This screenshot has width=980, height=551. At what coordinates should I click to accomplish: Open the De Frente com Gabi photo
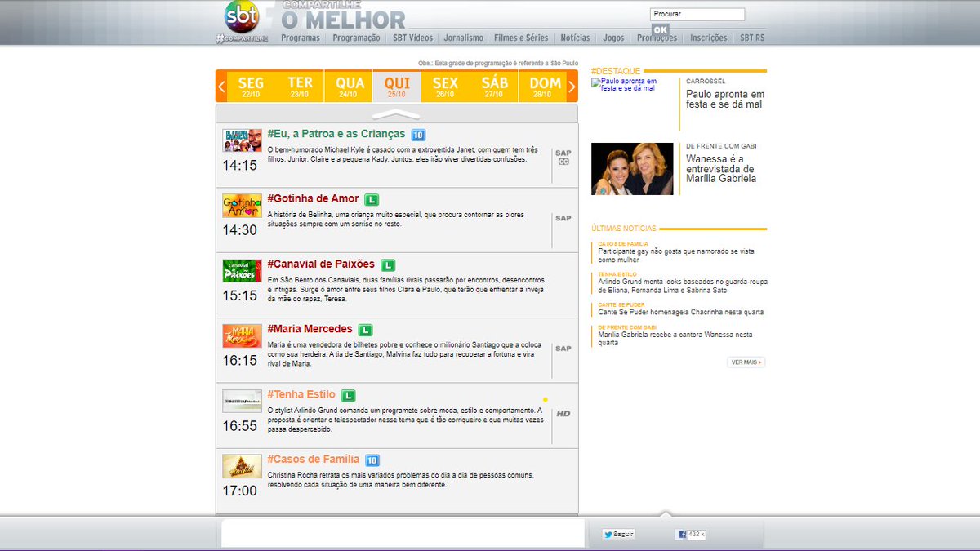(x=632, y=168)
